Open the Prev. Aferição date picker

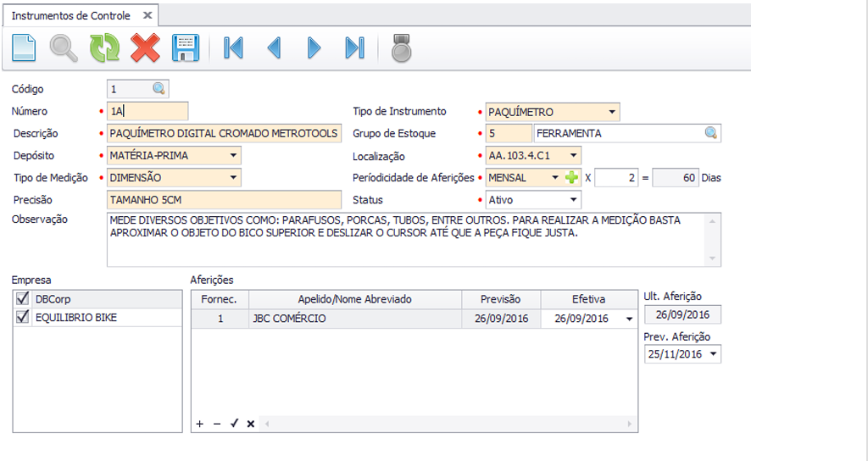click(711, 354)
